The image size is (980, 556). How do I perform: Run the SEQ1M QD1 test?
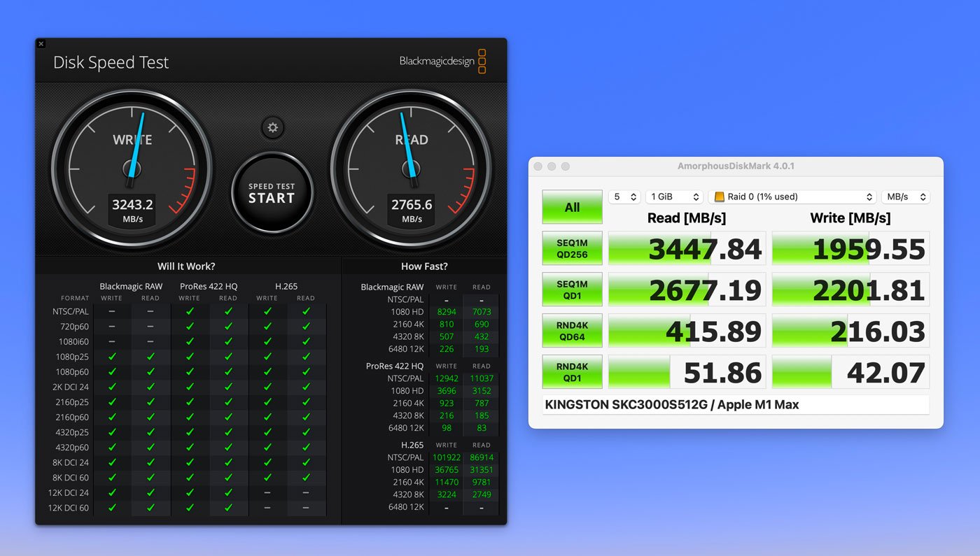[572, 290]
